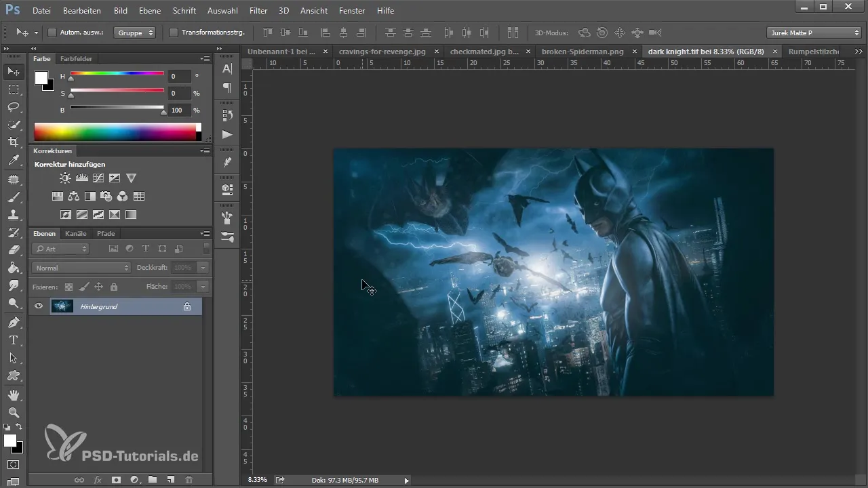Create a new layer
Viewport: 868px width, 488px height.
(171, 480)
